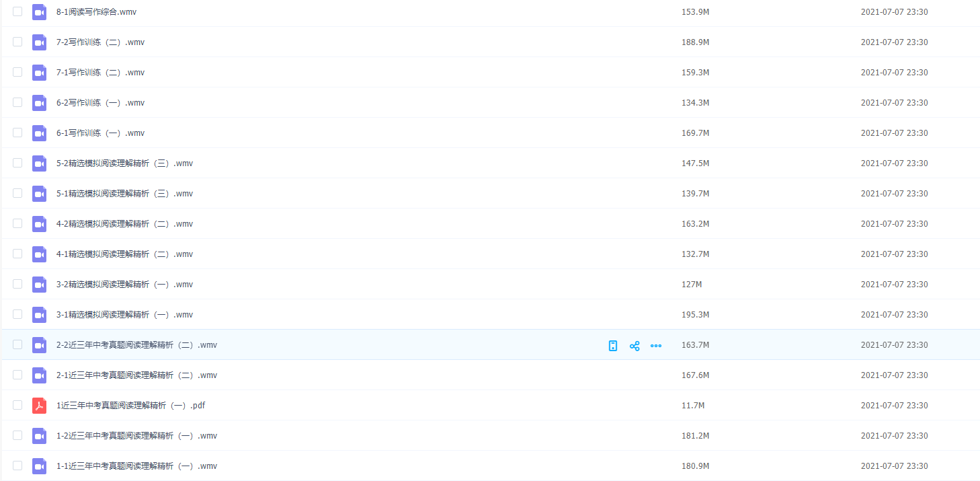980x481 pixels.
Task: Open file 5-2精选模拟阅读理解精析（三）.wmv
Action: click(124, 163)
